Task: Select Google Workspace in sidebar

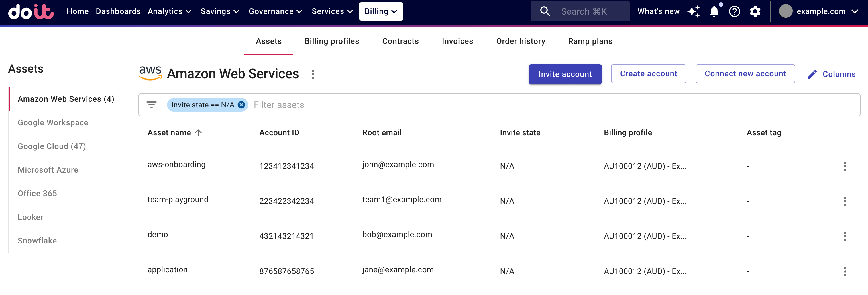Action: 53,122
